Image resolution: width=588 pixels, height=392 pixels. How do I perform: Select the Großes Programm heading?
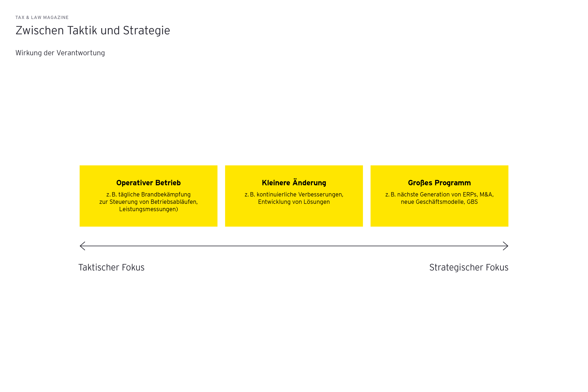tap(439, 183)
